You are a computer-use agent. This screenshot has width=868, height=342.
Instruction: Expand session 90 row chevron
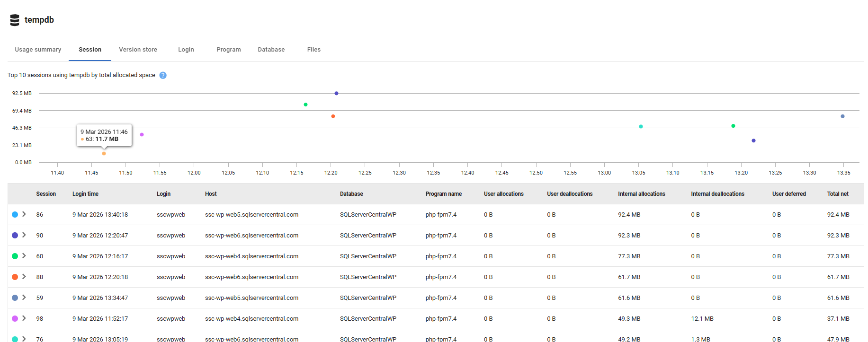coord(24,235)
